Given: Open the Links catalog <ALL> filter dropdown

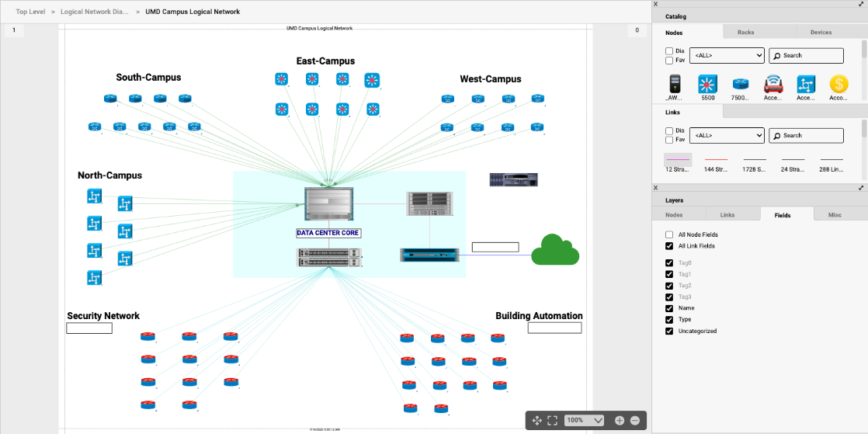Looking at the screenshot, I should coord(727,136).
